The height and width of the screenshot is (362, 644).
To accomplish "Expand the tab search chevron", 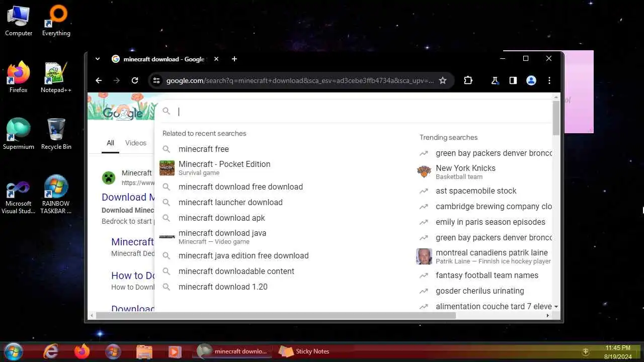I will point(98,59).
